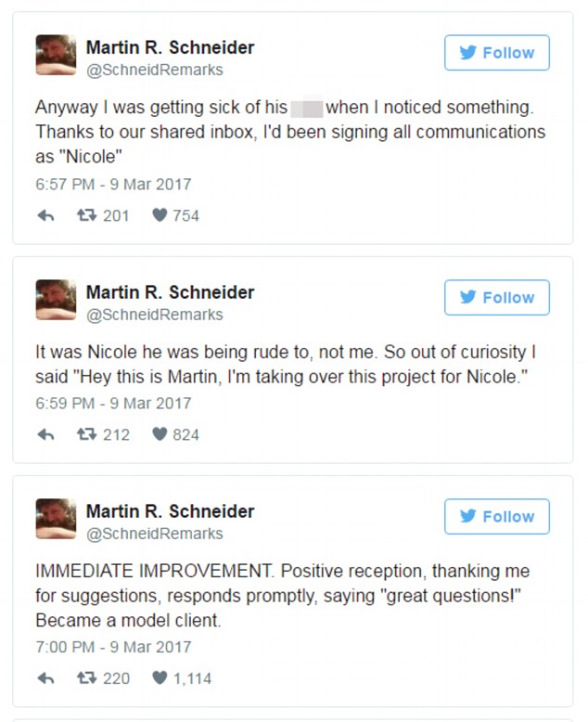Open the 6:59 PM - 9 Mar 2017 timestamp
The height and width of the screenshot is (722, 588).
pos(113,404)
